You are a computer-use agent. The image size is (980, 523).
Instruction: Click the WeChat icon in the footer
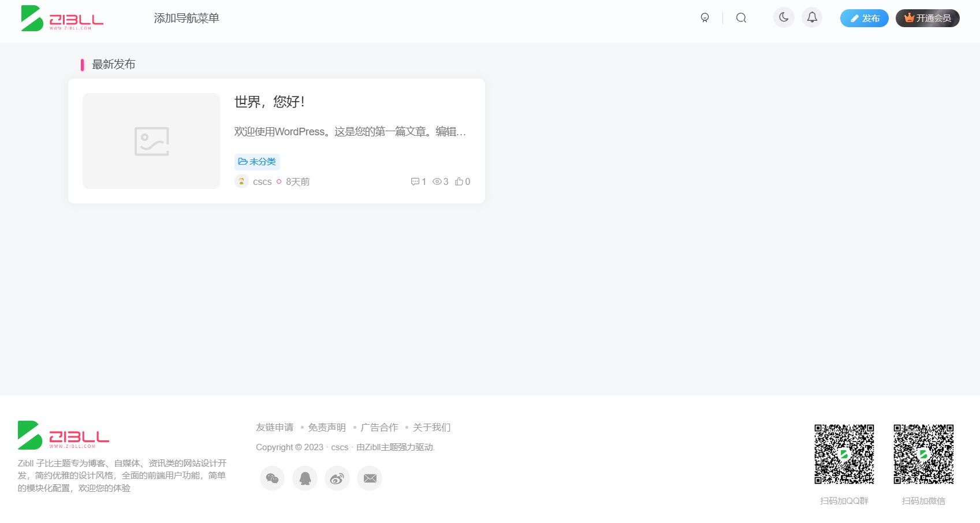(272, 478)
